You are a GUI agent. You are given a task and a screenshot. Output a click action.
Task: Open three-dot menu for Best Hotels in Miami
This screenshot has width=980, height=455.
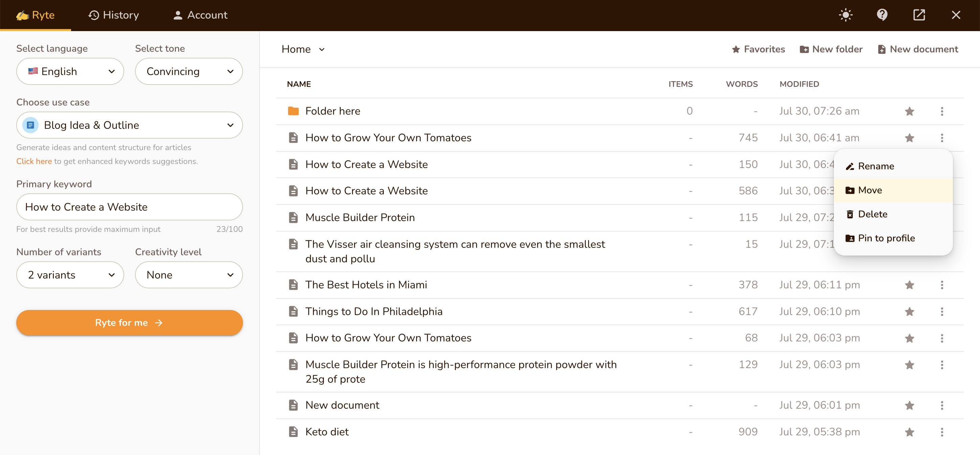pyautogui.click(x=941, y=285)
